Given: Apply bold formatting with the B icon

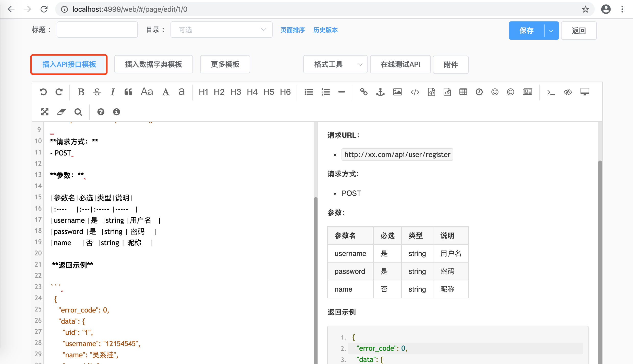Looking at the screenshot, I should point(81,92).
